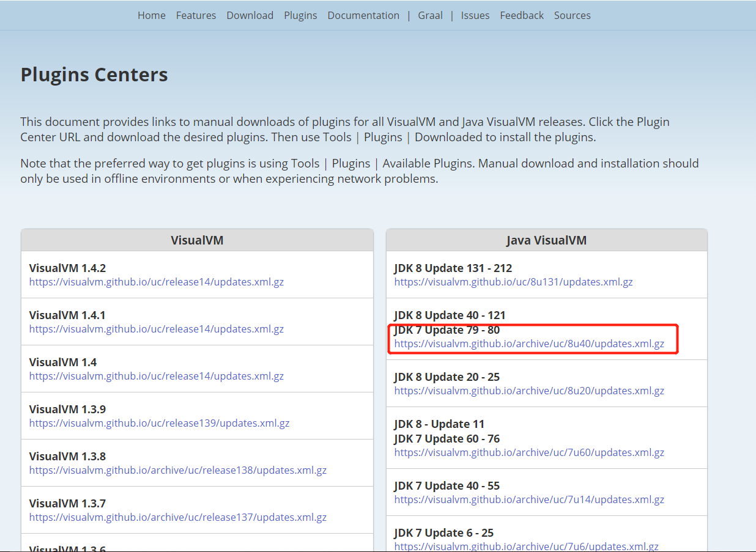This screenshot has width=756, height=552.
Task: Click the JDK 7 Update 60 - 76 title
Action: coord(447,438)
